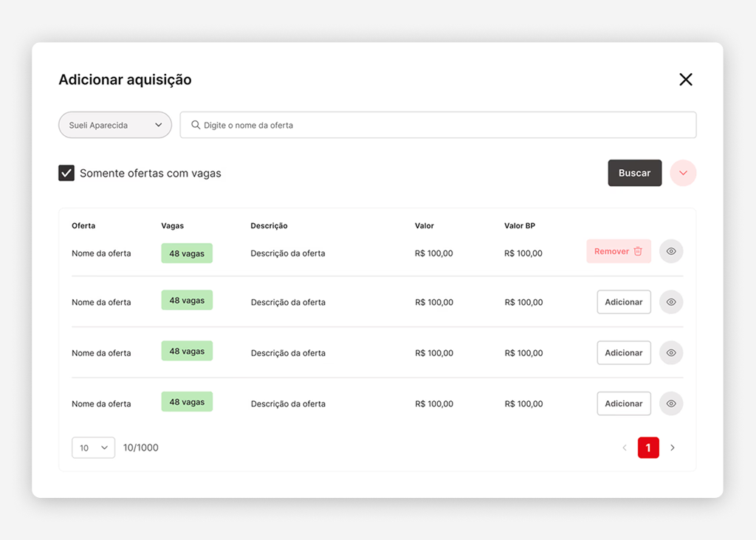The width and height of the screenshot is (756, 540).
Task: Click Adicionar on the second offer
Action: 624,302
